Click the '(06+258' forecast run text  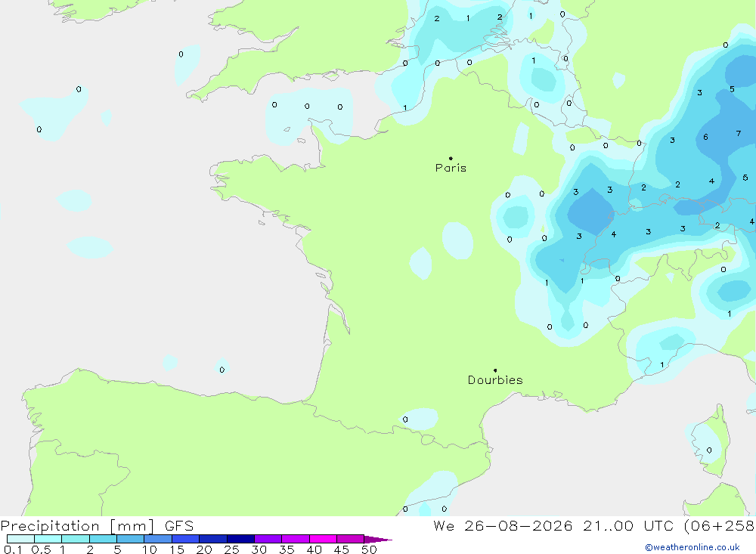[x=720, y=526]
